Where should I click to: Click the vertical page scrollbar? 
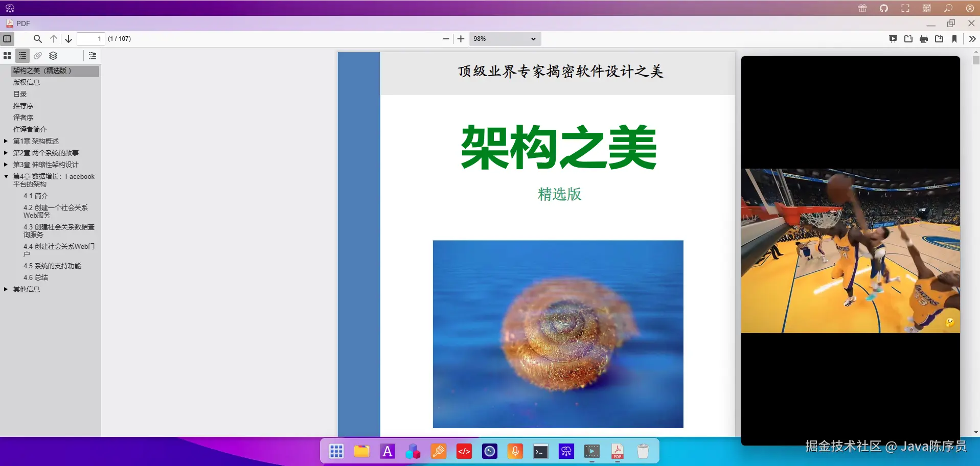pos(976,243)
